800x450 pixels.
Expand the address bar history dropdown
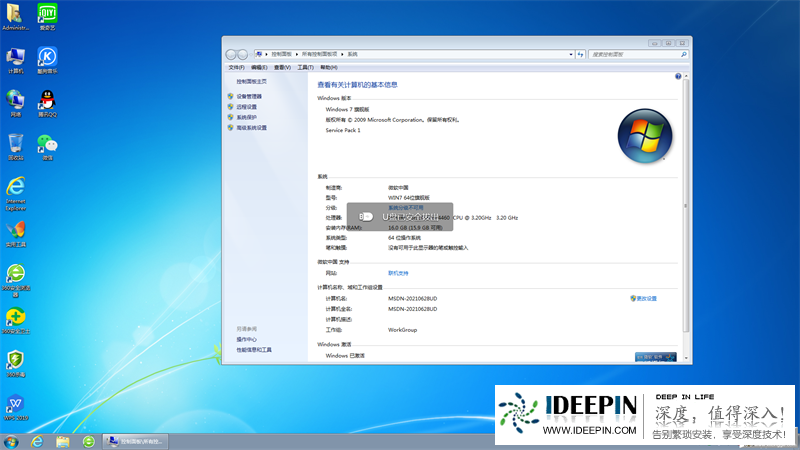pyautogui.click(x=571, y=54)
